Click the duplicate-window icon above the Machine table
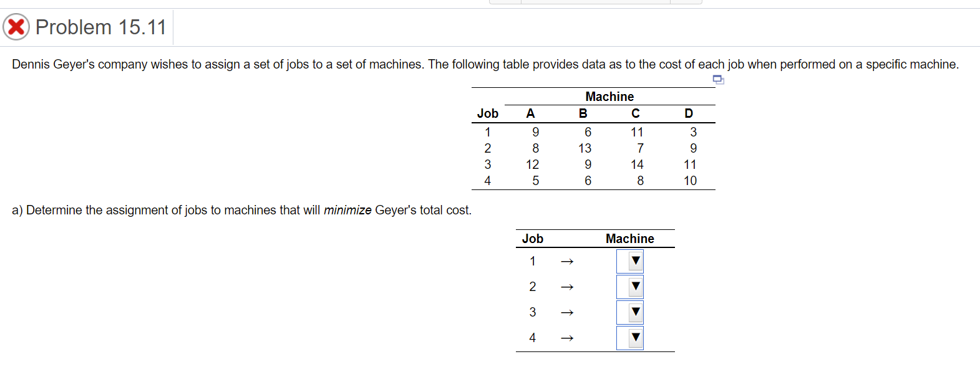 point(718,80)
